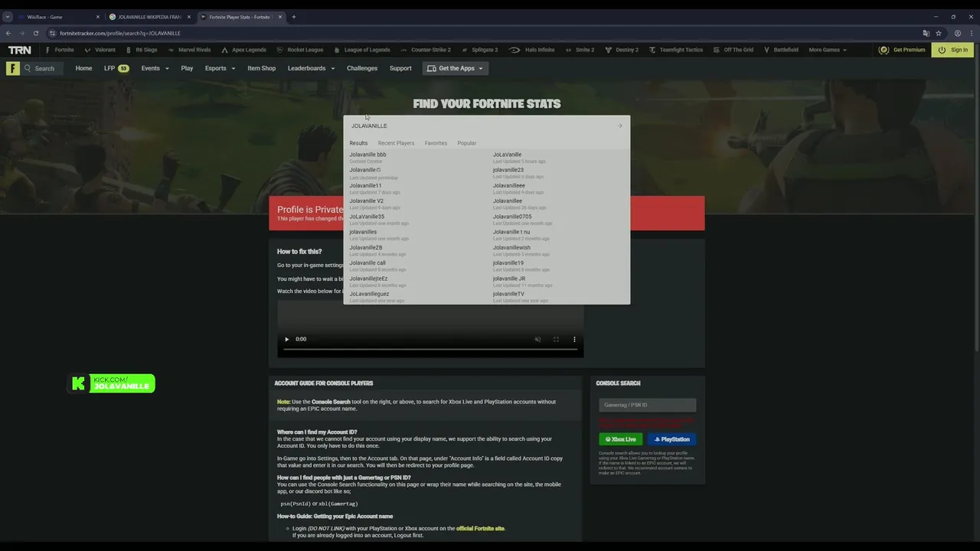Open browser translate icon
Viewport: 980px width, 551px height.
tap(926, 33)
